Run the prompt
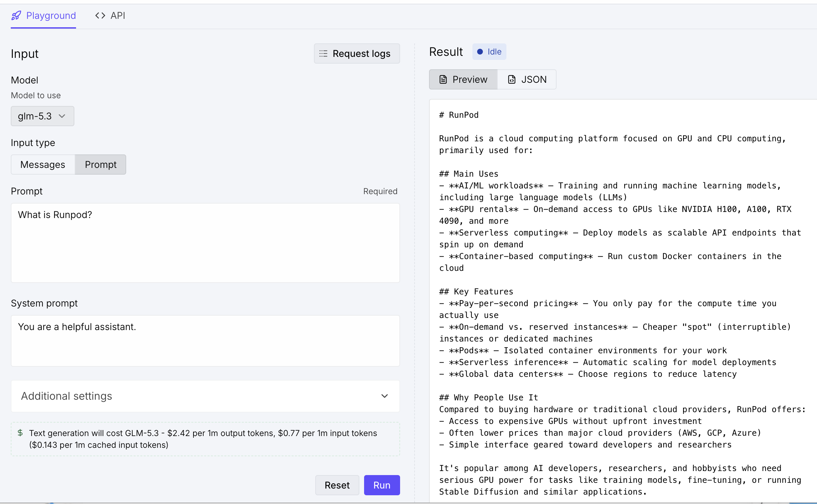 click(382, 485)
